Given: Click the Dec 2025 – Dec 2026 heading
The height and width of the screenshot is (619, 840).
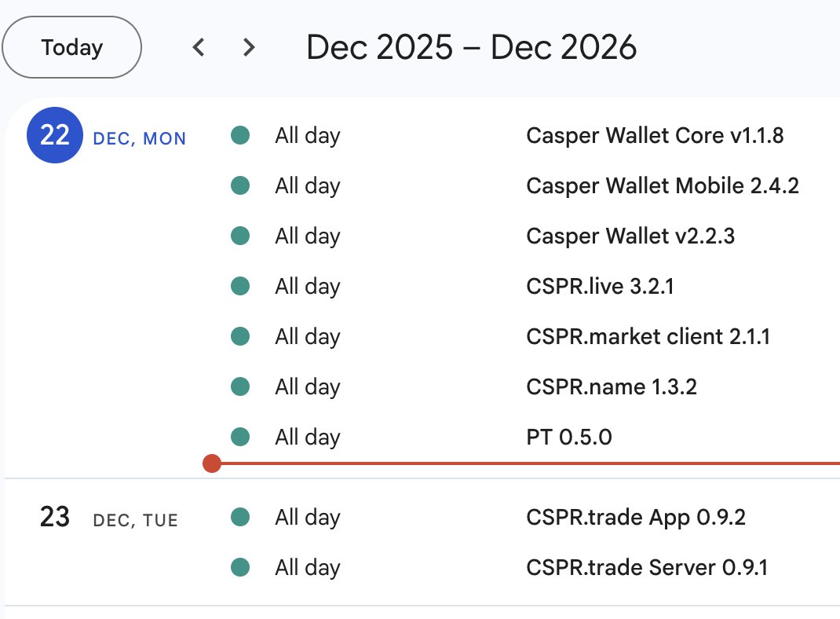Looking at the screenshot, I should click(x=472, y=47).
